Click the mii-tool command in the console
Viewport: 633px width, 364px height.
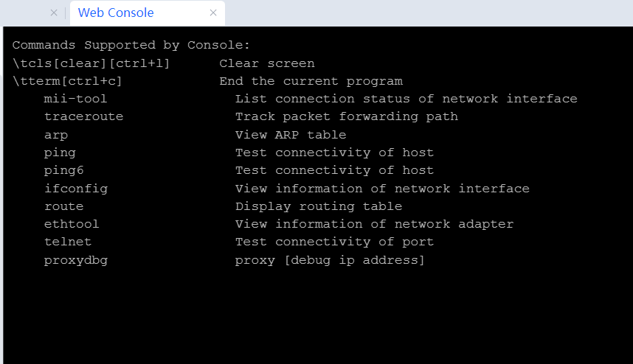[75, 99]
